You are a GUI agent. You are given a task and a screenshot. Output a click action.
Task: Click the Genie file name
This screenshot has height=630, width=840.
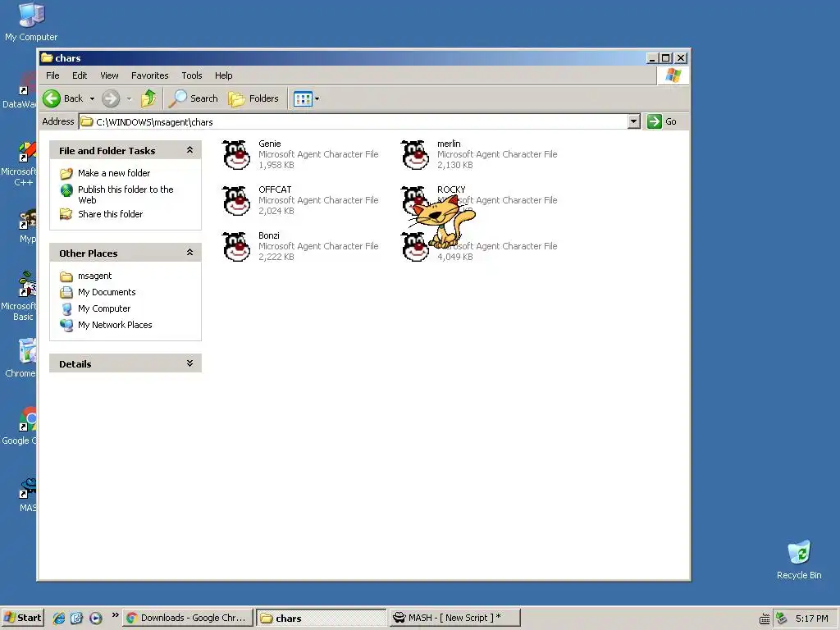269,144
